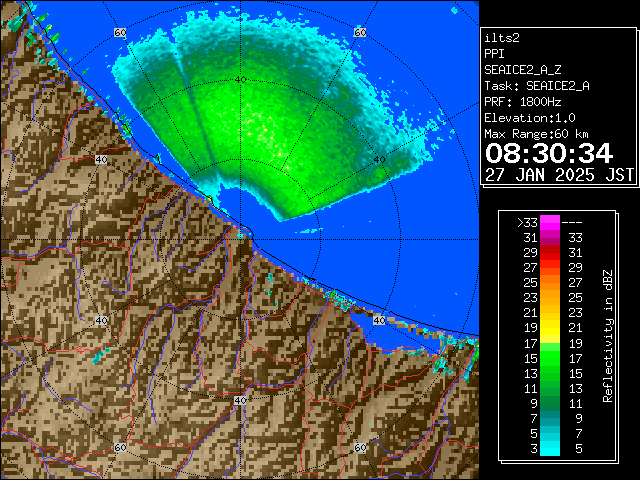Click the 'Elevation:1.0' text

pos(530,118)
